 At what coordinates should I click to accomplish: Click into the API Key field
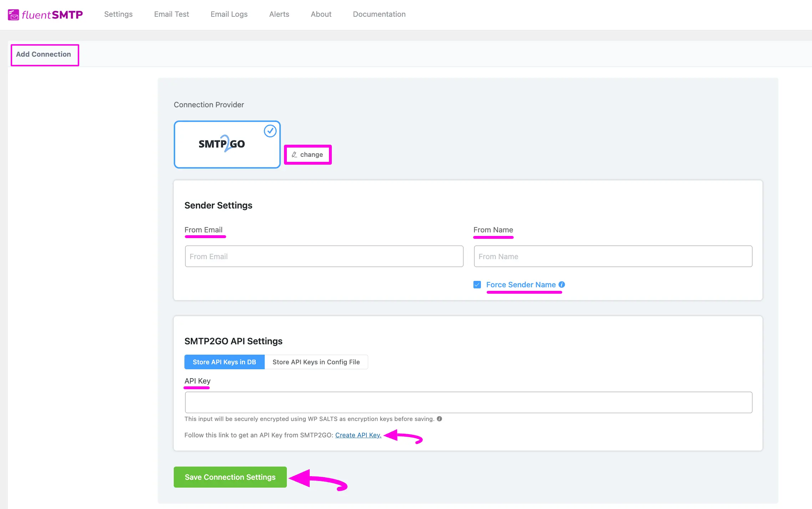tap(468, 402)
